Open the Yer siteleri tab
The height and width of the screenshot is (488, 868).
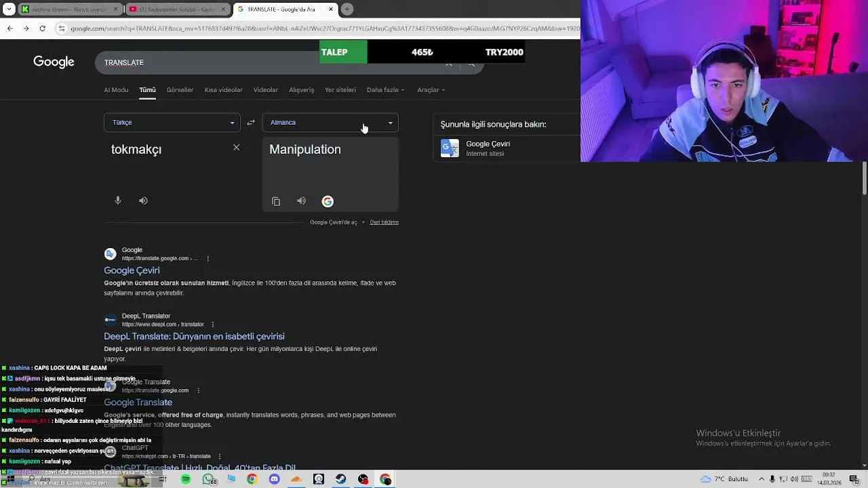click(340, 90)
